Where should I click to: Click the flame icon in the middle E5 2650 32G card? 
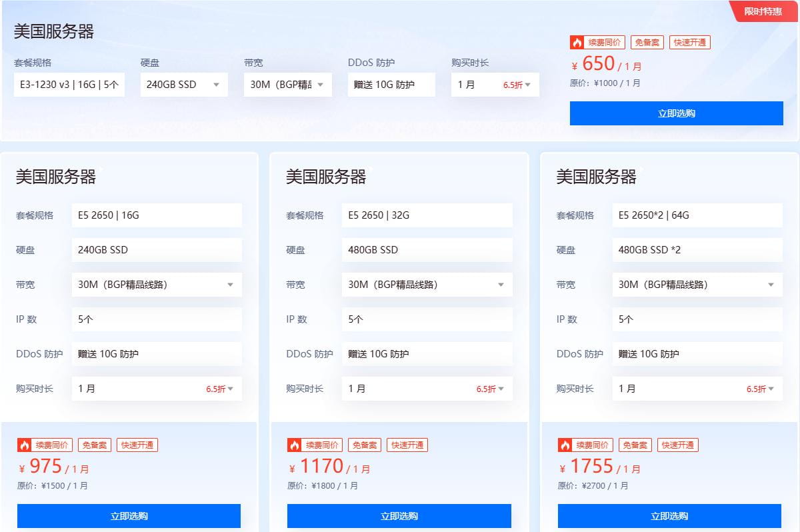pyautogui.click(x=295, y=445)
